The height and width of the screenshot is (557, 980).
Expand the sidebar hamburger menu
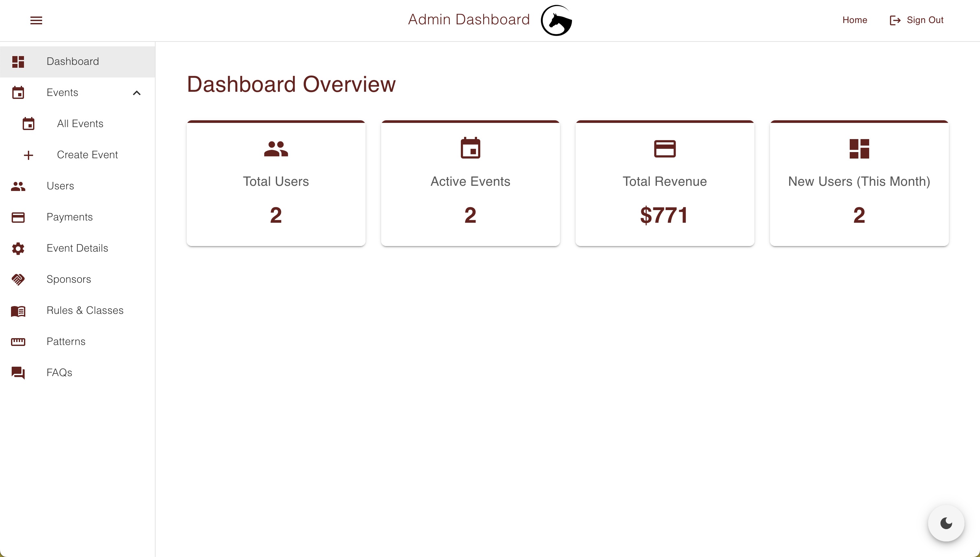pyautogui.click(x=36, y=19)
